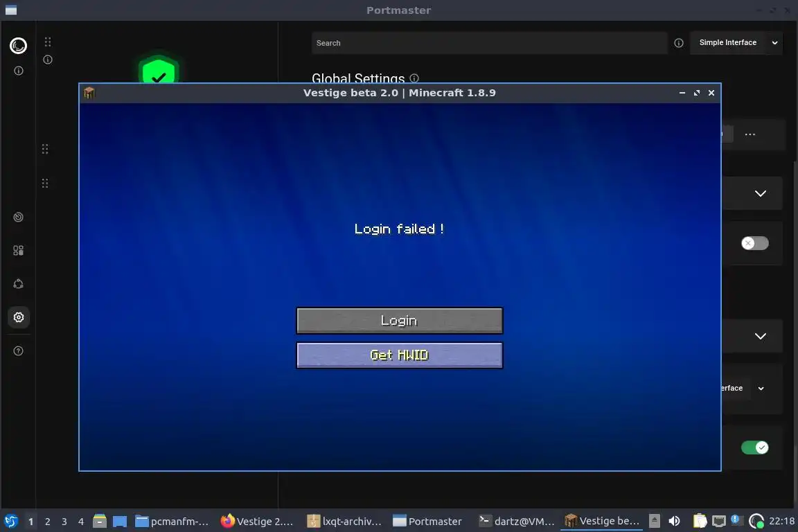The image size is (798, 532).
Task: Click the green shield status icon
Action: [x=158, y=70]
